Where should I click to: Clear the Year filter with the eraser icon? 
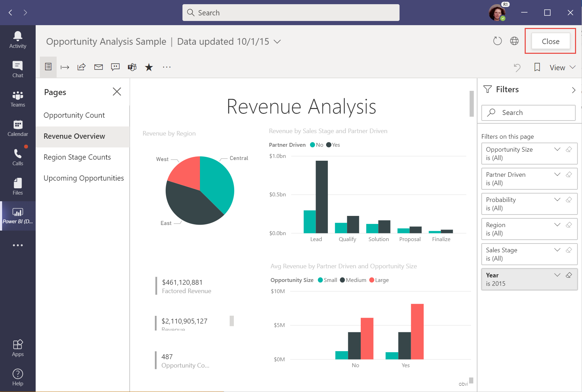pos(569,275)
